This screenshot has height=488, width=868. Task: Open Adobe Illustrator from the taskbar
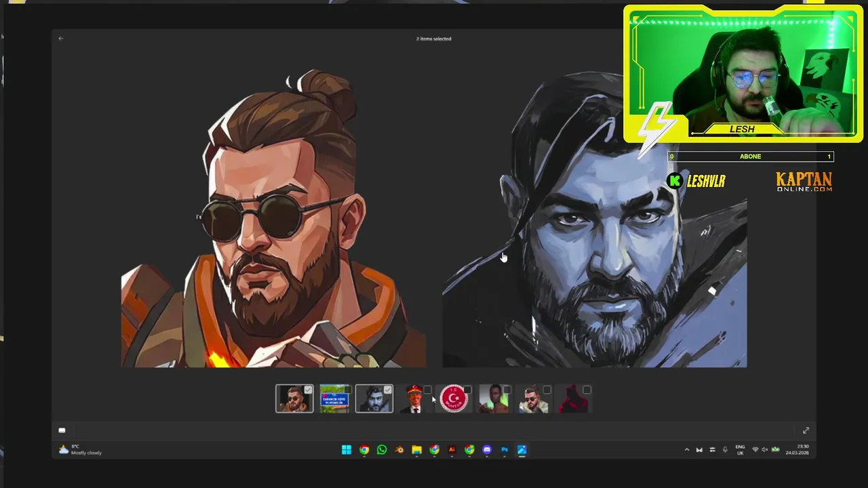(x=452, y=449)
